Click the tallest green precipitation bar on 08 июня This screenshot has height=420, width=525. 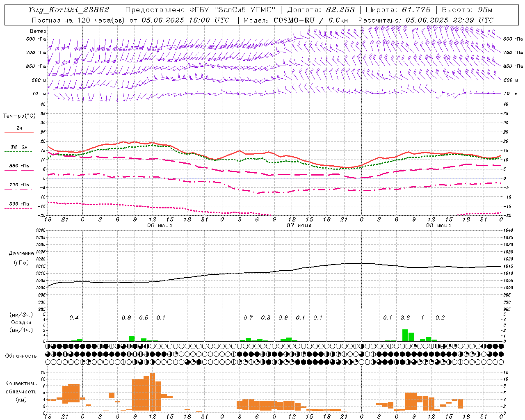pos(405,335)
